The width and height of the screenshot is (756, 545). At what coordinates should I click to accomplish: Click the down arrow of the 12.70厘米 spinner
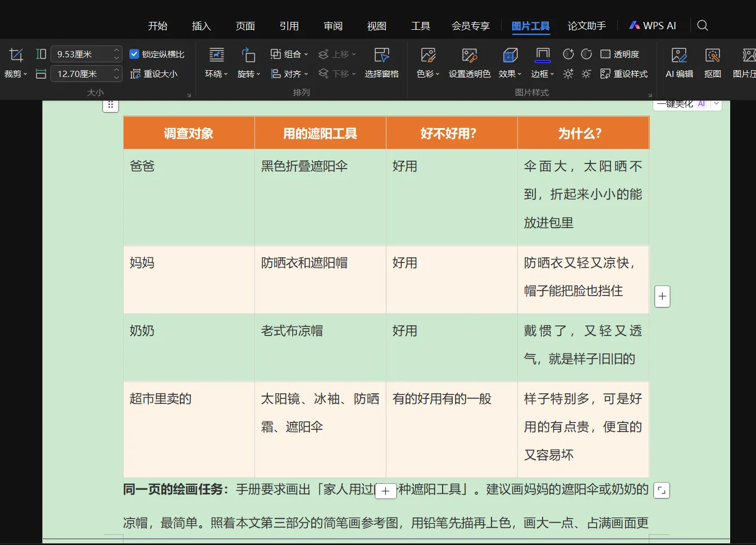pos(116,78)
